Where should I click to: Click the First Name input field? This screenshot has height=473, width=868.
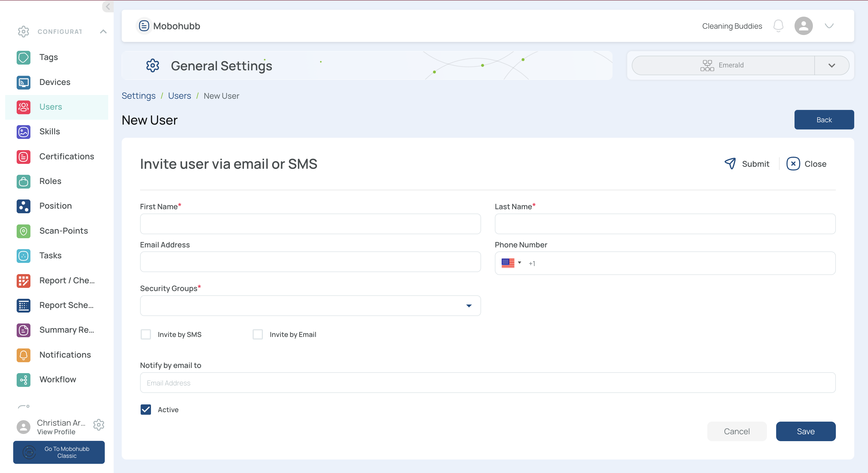(x=310, y=224)
